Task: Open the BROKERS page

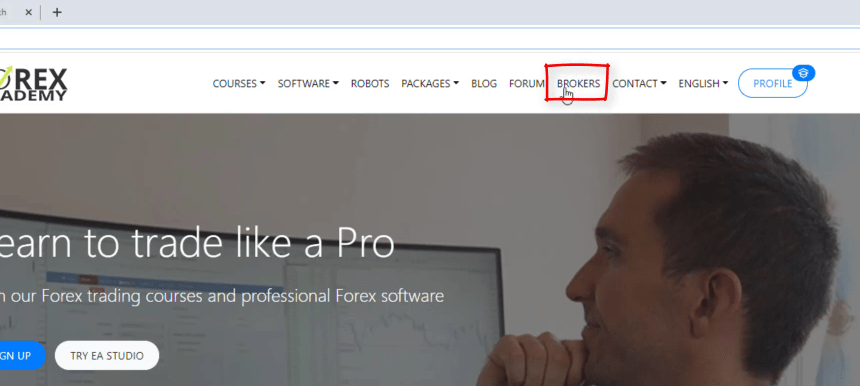Action: (x=578, y=83)
